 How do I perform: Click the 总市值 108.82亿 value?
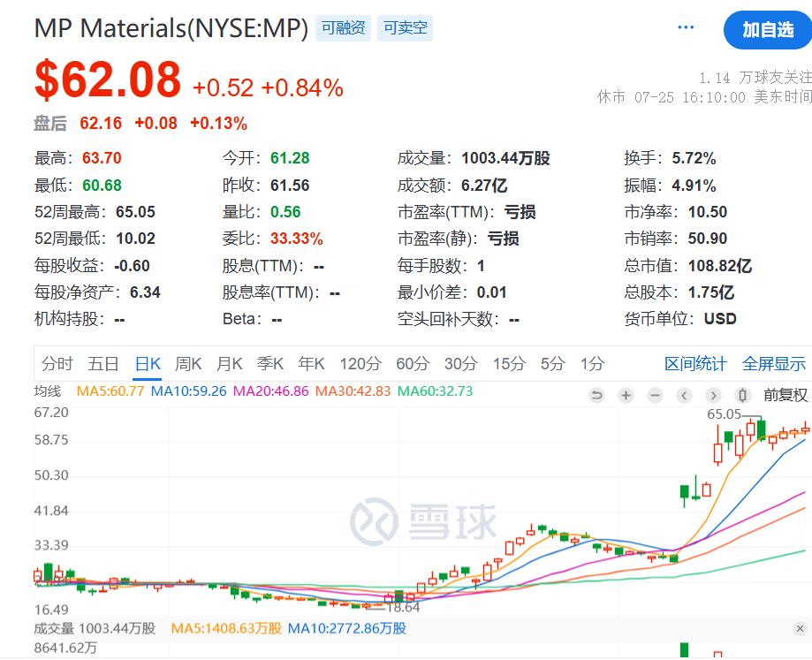point(720,266)
